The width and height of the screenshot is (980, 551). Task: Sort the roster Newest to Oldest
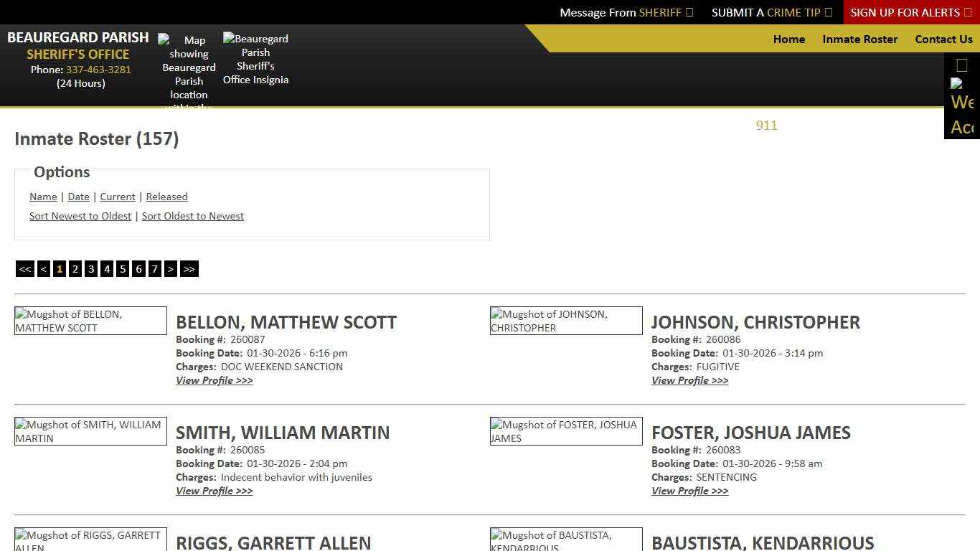click(80, 216)
